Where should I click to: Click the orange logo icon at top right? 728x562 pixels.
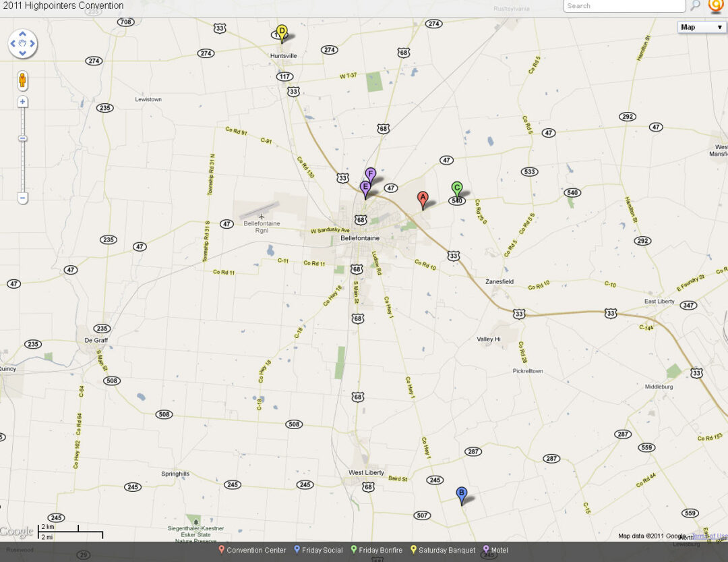click(x=715, y=6)
